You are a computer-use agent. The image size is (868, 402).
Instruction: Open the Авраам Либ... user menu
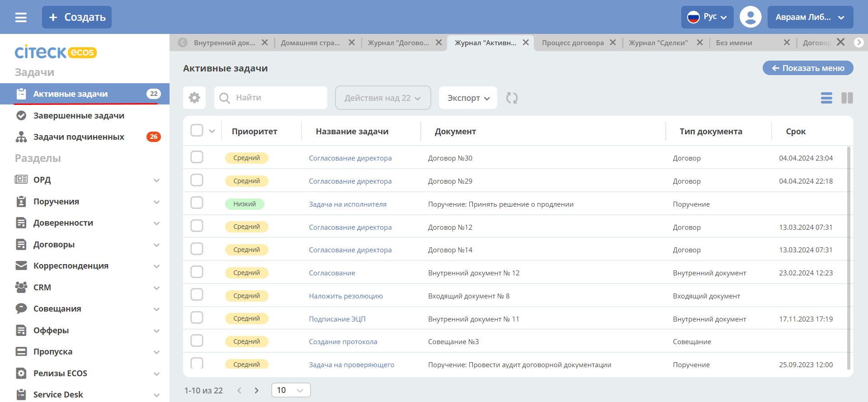[x=810, y=17]
